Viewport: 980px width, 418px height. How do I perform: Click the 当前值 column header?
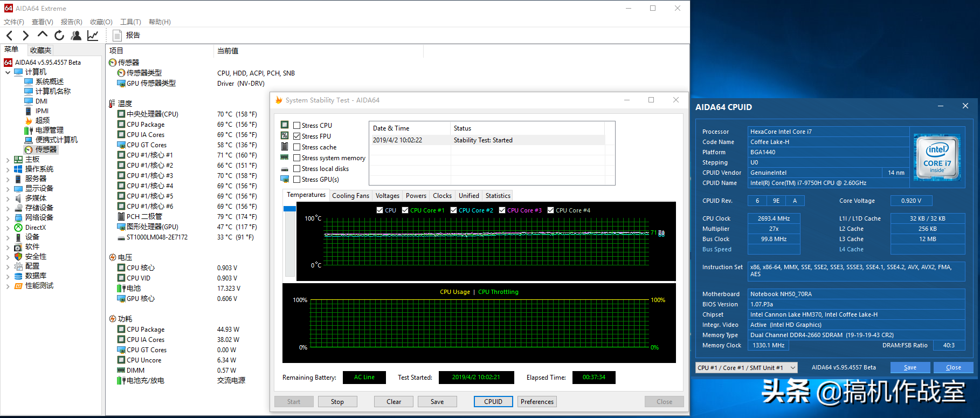319,51
